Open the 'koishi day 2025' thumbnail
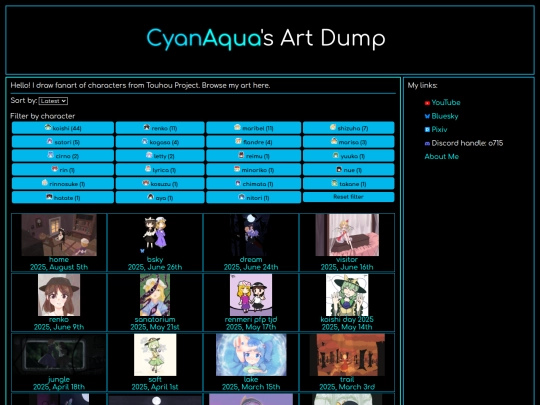 pos(347,295)
